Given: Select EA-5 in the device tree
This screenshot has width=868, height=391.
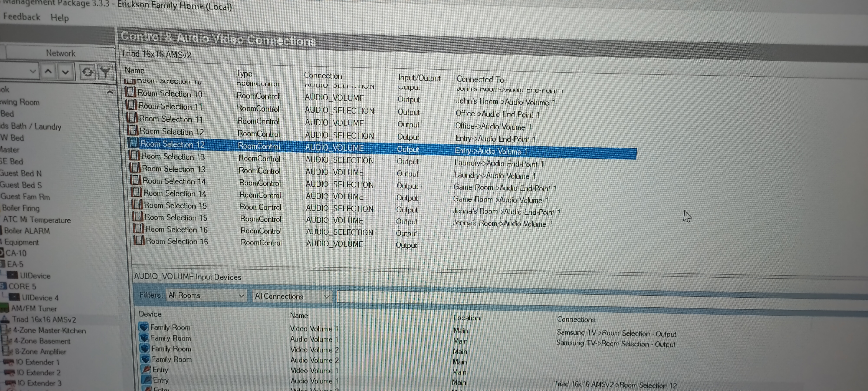Looking at the screenshot, I should pos(15,264).
